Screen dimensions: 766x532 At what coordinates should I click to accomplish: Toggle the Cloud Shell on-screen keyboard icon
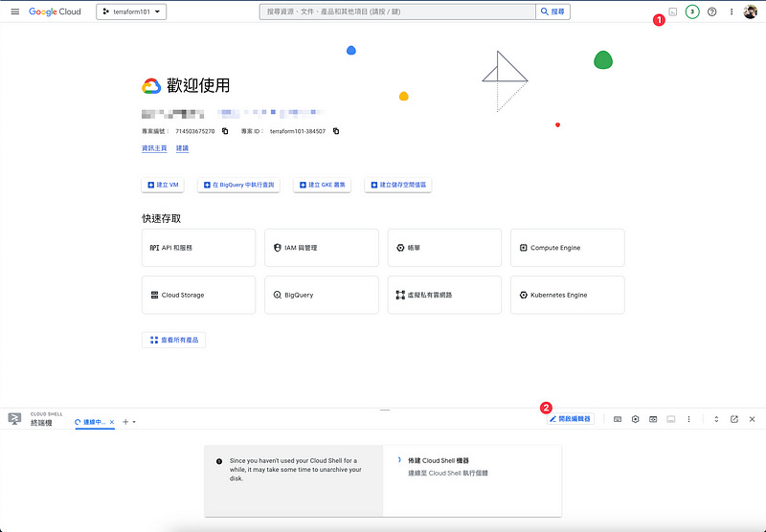(x=618, y=419)
